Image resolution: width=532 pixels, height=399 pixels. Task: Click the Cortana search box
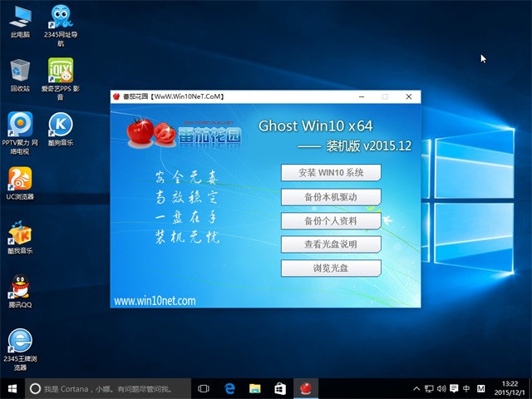(x=108, y=388)
